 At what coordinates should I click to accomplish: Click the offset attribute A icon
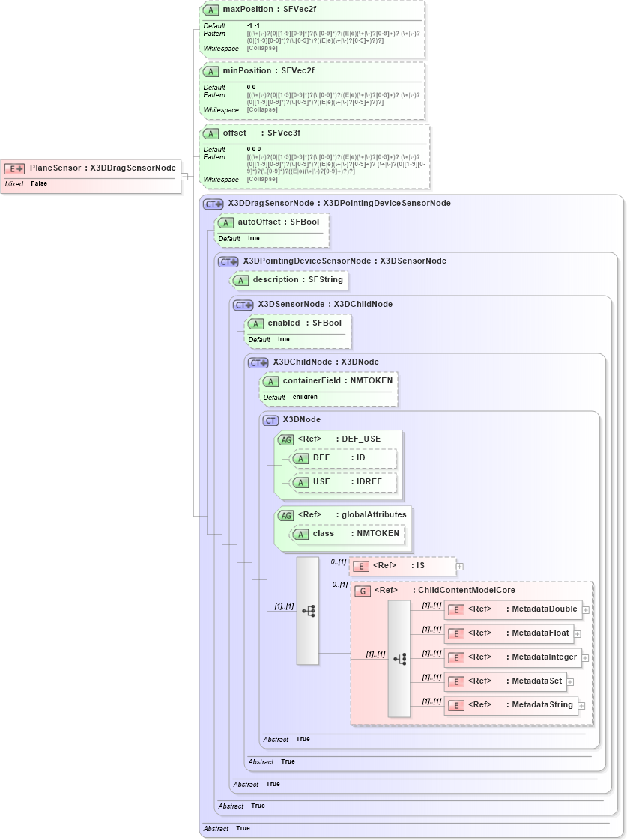(x=210, y=134)
